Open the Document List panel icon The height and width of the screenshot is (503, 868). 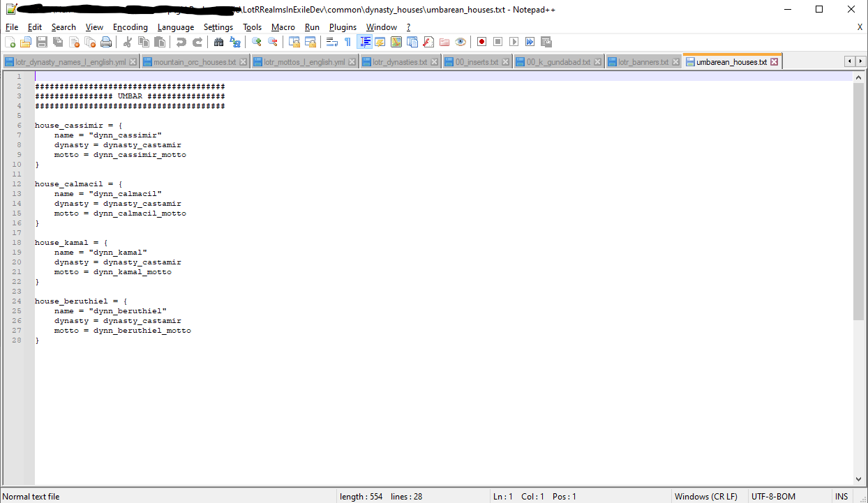pyautogui.click(x=412, y=42)
